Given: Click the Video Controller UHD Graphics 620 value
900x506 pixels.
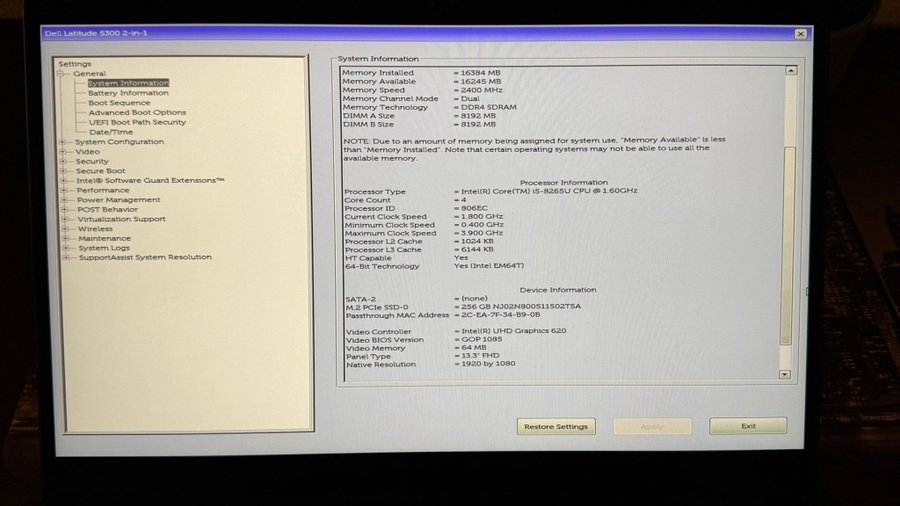Looking at the screenshot, I should pyautogui.click(x=514, y=331).
